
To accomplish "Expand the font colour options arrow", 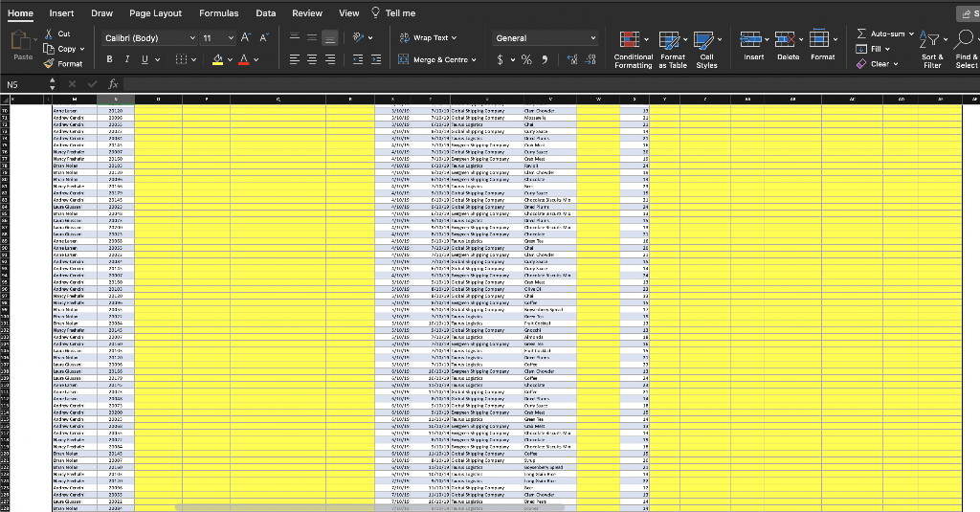I will click(x=256, y=60).
